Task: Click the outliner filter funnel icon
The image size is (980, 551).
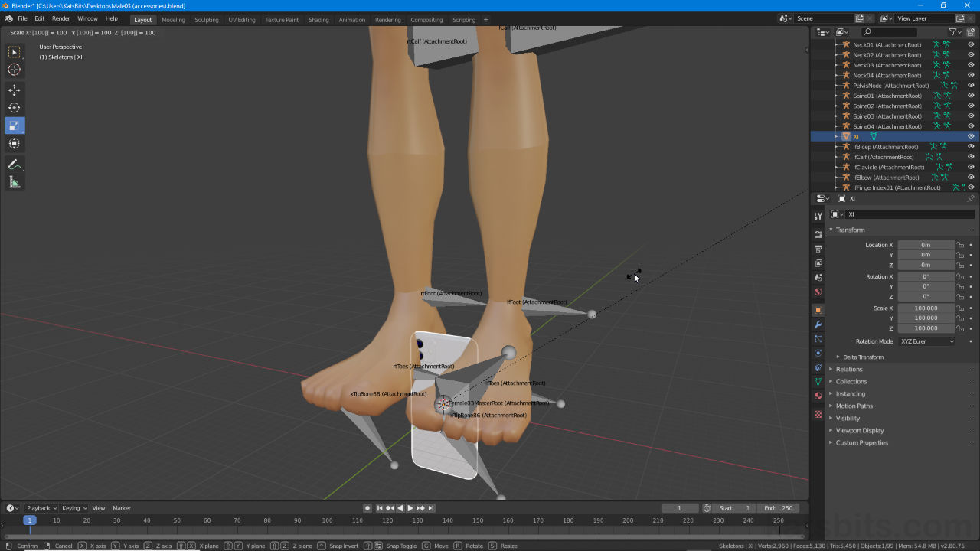Action: 953,32
